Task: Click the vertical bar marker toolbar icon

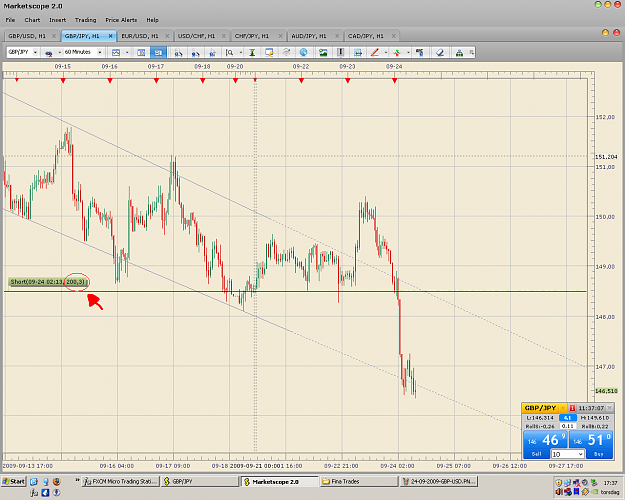Action: coord(340,52)
